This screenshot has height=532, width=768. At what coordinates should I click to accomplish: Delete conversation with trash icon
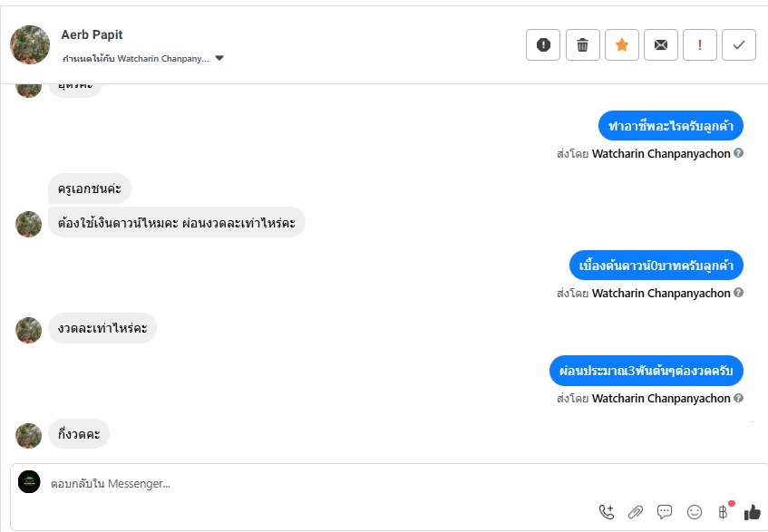click(583, 45)
